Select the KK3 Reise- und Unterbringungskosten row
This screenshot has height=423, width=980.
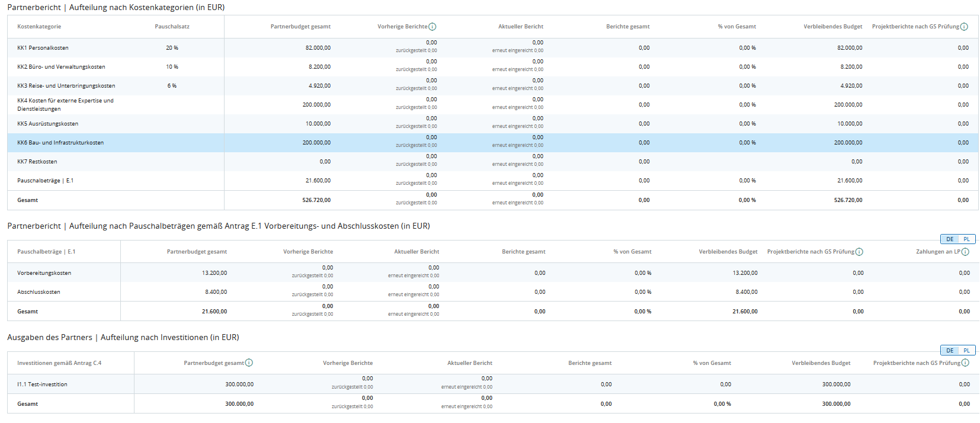pyautogui.click(x=66, y=86)
